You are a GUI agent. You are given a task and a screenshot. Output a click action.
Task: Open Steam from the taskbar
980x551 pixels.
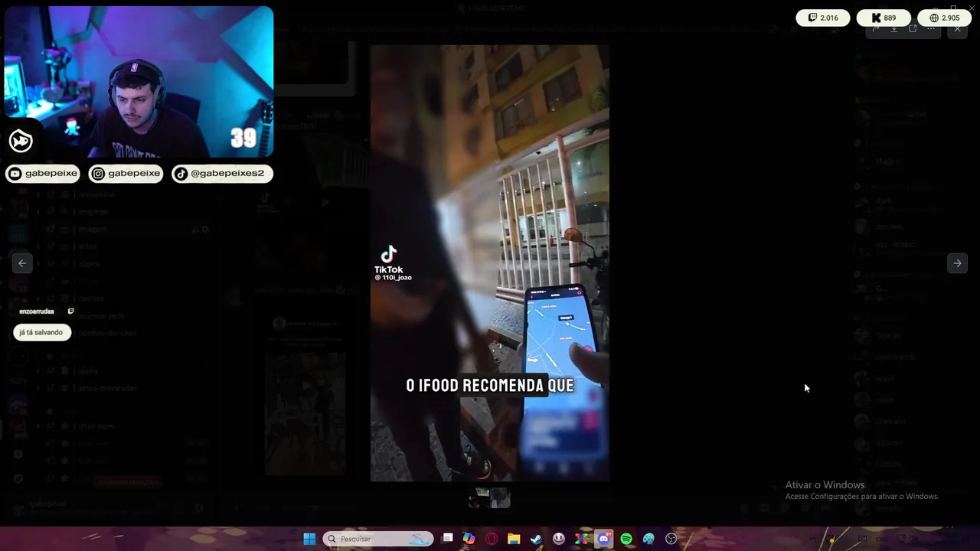(537, 539)
